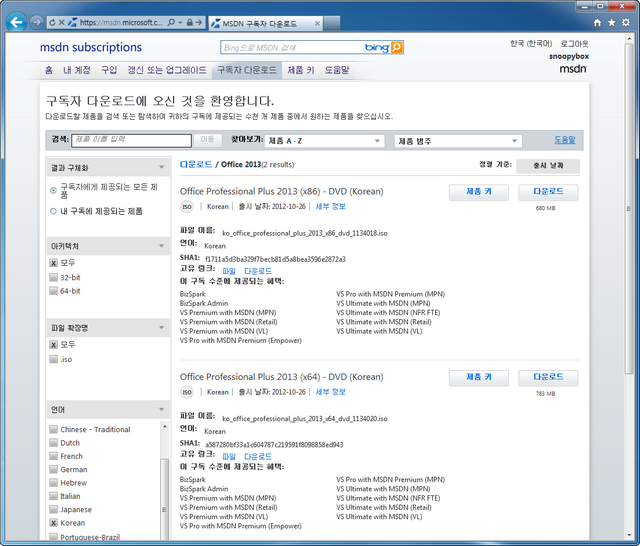Click 다운로드 button for Office x64
640x546 pixels.
[x=548, y=377]
